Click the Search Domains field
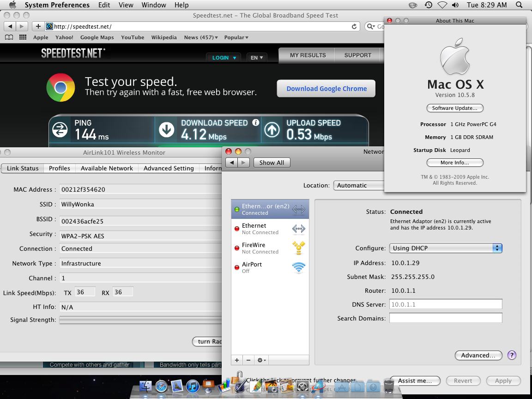This screenshot has width=532, height=399. (x=446, y=318)
